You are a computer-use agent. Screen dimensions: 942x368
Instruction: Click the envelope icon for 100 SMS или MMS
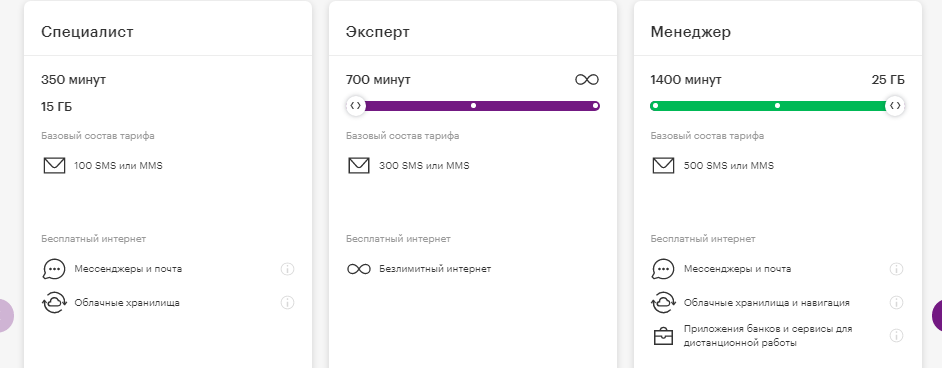(x=54, y=166)
